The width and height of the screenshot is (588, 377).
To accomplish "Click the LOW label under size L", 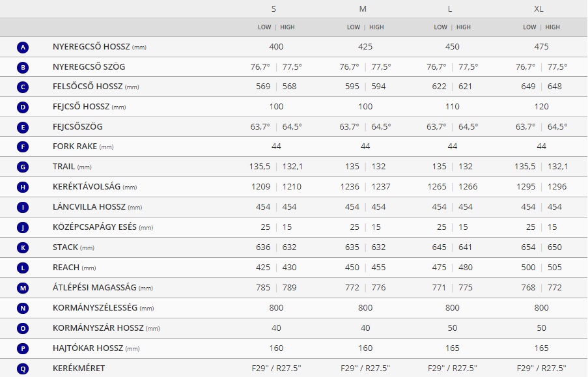I will click(x=441, y=27).
